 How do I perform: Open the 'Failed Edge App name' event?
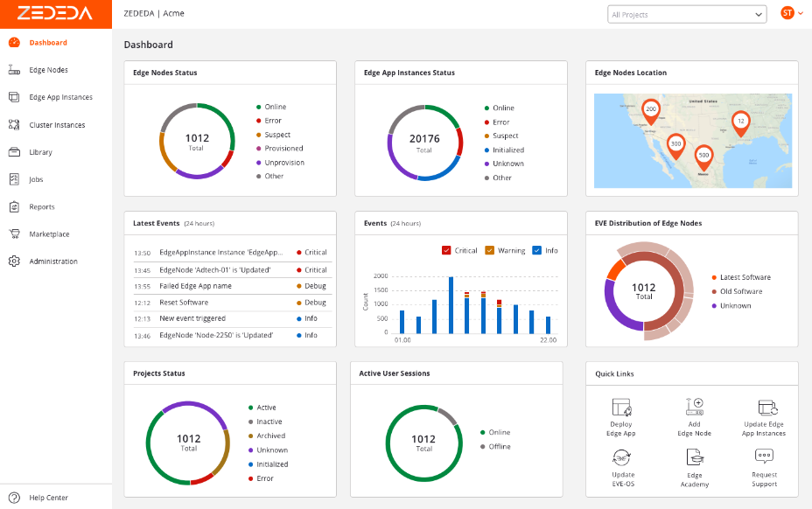(x=195, y=286)
